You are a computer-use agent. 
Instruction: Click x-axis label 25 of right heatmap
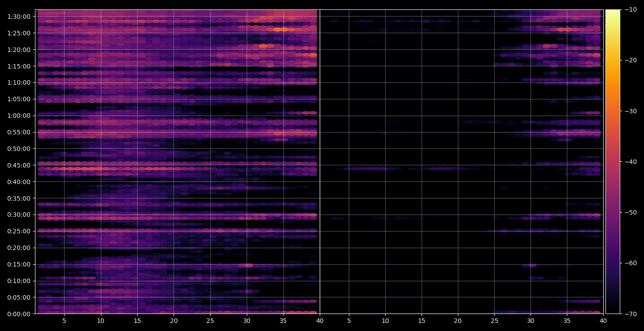(494, 321)
